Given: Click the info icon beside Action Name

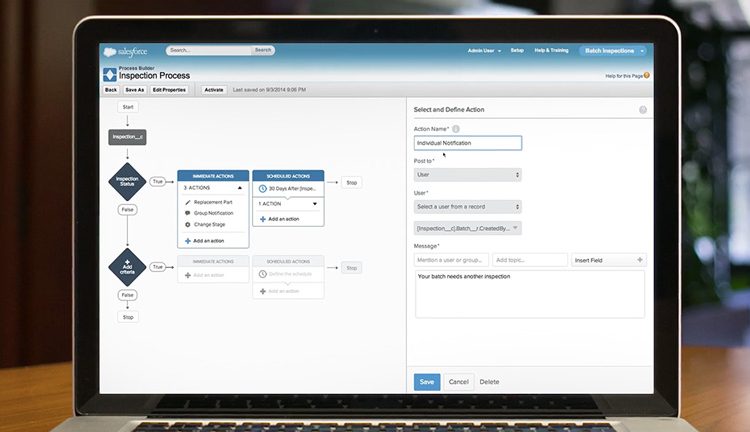Looking at the screenshot, I should tap(456, 129).
